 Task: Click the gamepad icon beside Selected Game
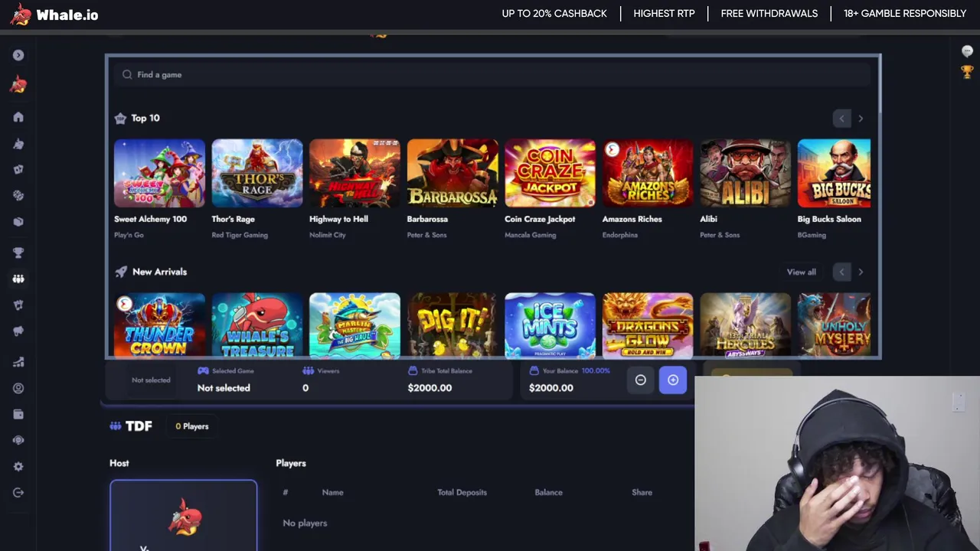203,370
